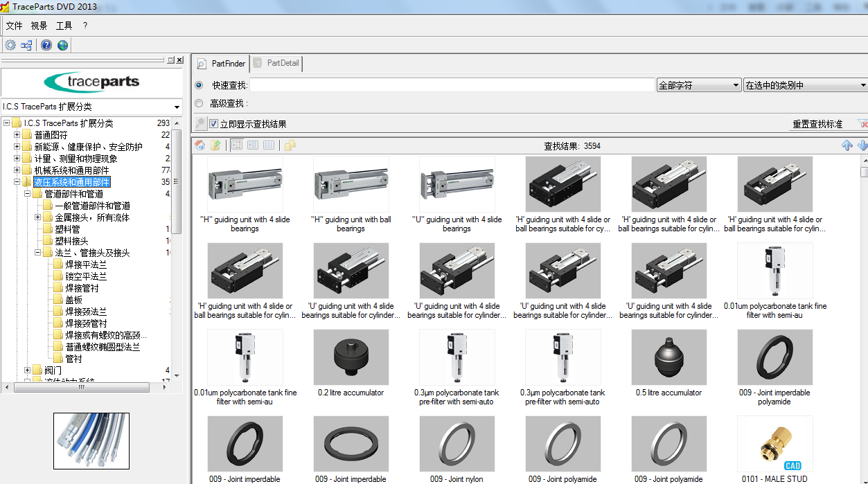Click the classification tree structure icon
Screen dimensions: 868x484
click(26, 45)
